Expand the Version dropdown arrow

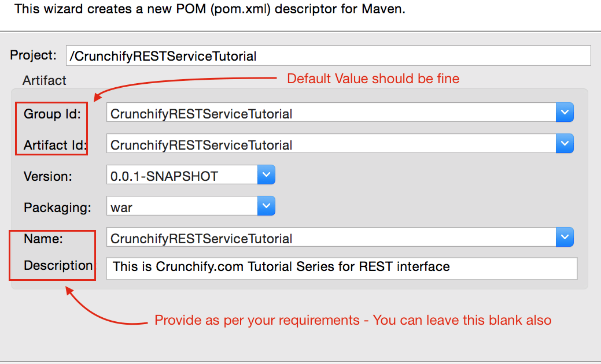pos(267,174)
